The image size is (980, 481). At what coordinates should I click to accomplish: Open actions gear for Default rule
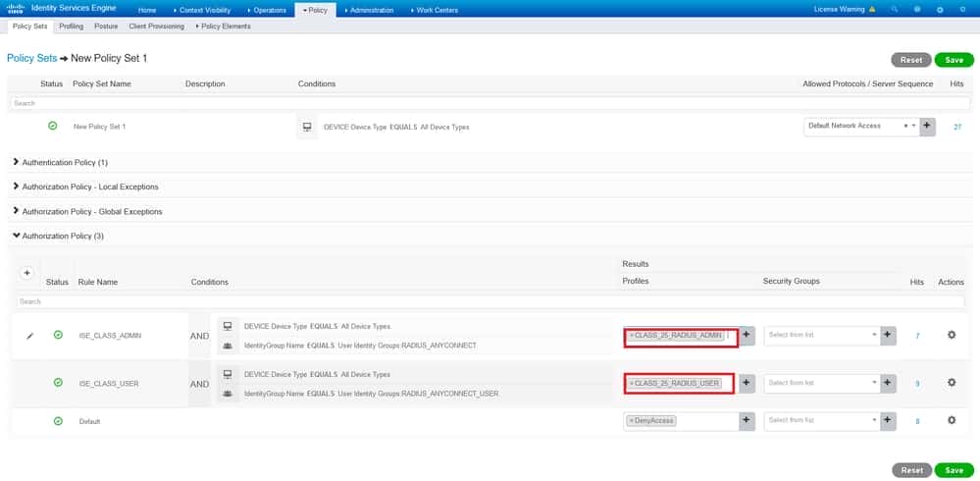pyautogui.click(x=952, y=420)
